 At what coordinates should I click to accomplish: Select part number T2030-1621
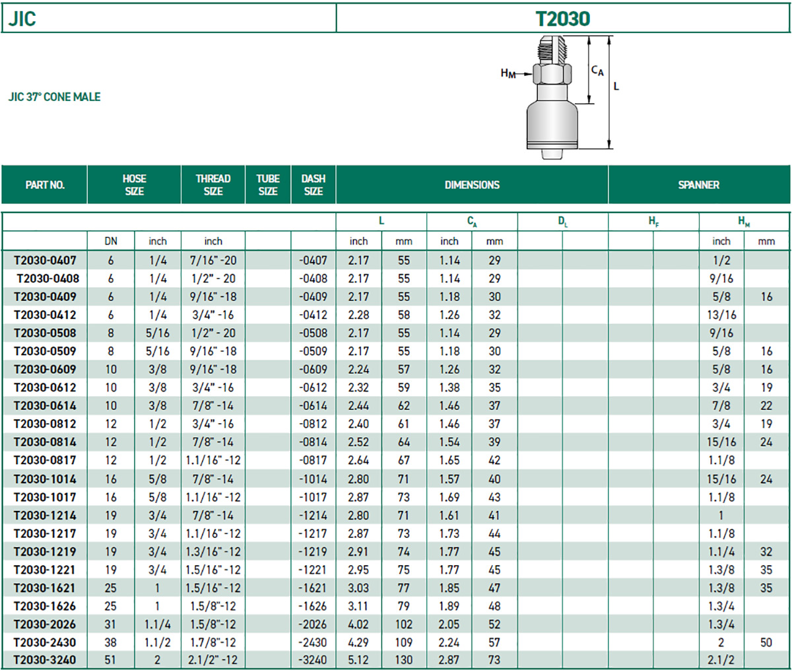(45, 588)
